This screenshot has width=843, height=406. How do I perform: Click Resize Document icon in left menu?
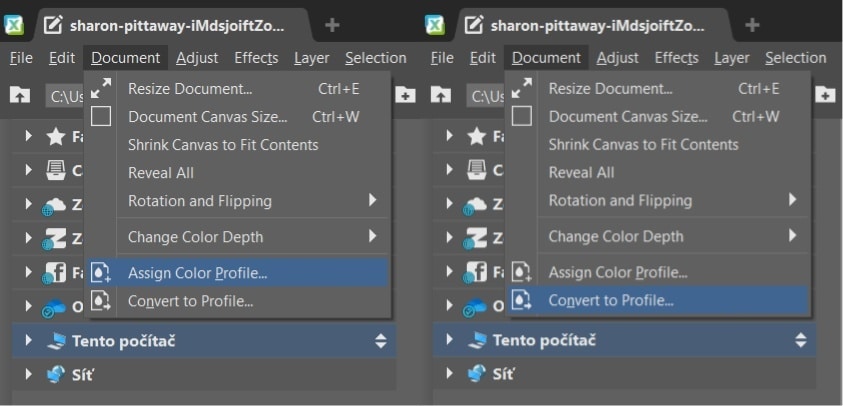[x=101, y=88]
